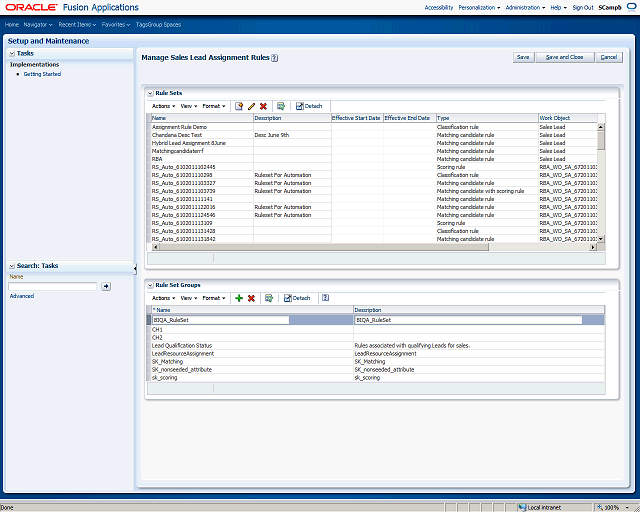Image resolution: width=640 pixels, height=512 pixels.
Task: Click the Create rule set icon
Action: coord(239,106)
